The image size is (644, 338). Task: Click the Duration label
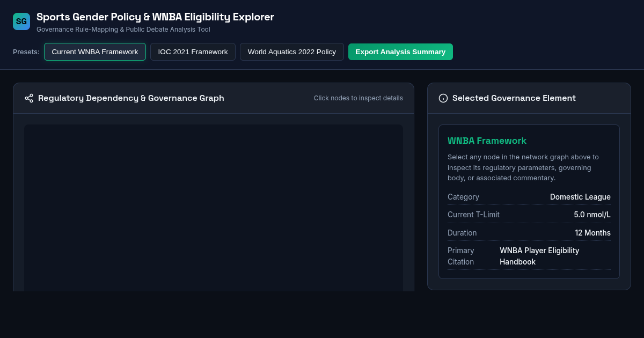pos(462,233)
